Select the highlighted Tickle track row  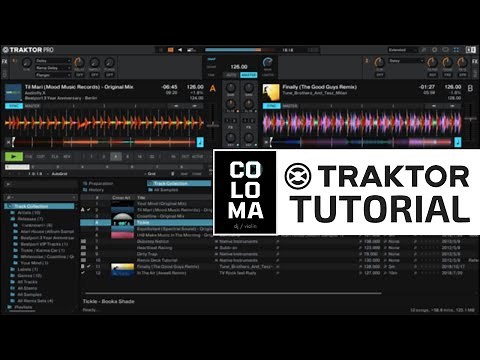pyautogui.click(x=146, y=222)
